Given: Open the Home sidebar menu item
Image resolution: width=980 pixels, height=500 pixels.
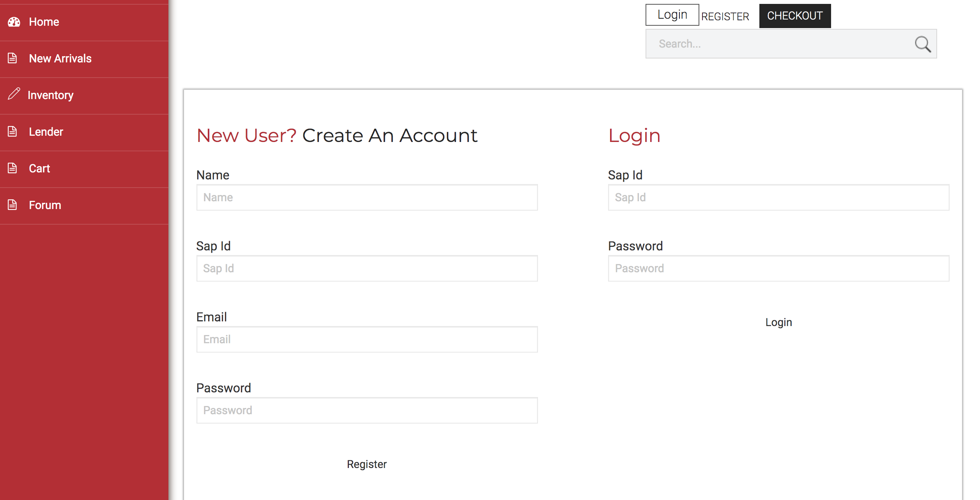Looking at the screenshot, I should click(x=84, y=22).
